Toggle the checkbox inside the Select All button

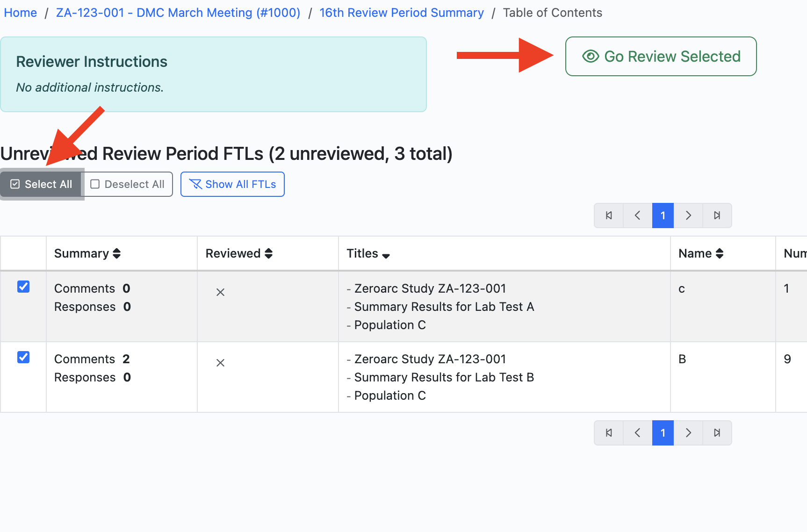pyautogui.click(x=14, y=184)
